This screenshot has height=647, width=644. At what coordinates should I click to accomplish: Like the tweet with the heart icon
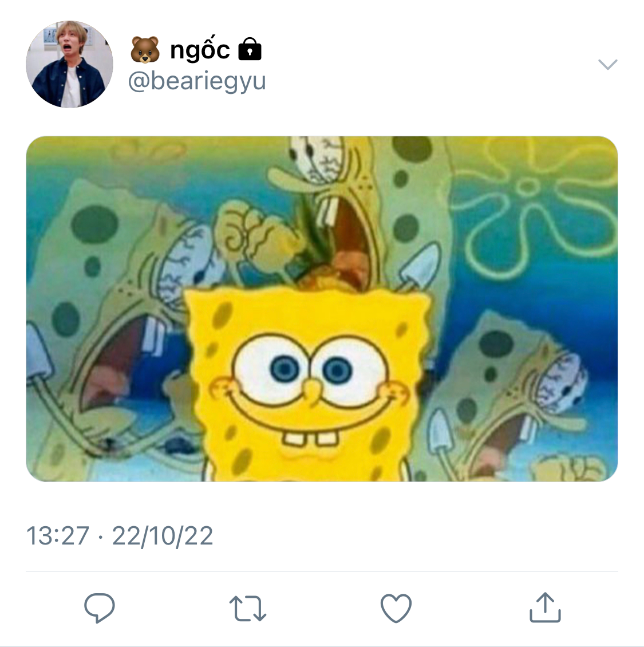(396, 608)
